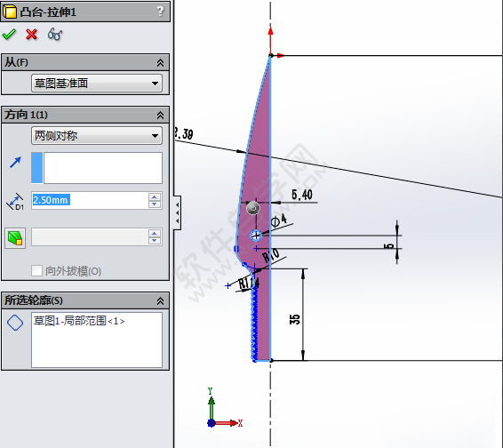
Task: Collapse the 从(F) section
Action: tap(160, 62)
